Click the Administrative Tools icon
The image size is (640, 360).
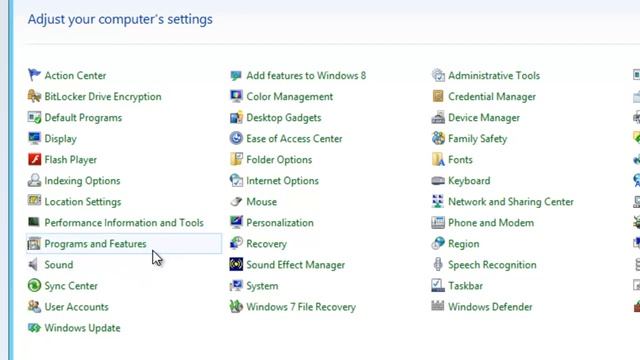click(438, 75)
